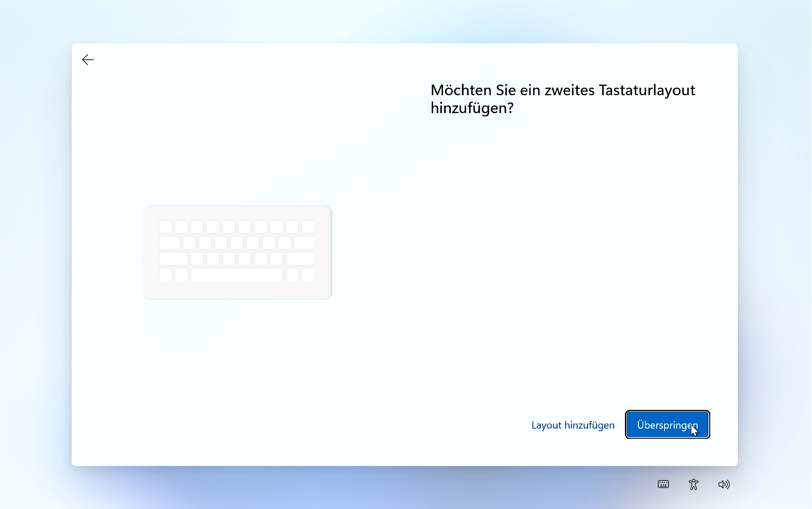Viewport: 812px width, 509px height.
Task: Click the Überspringen button
Action: [x=667, y=425]
